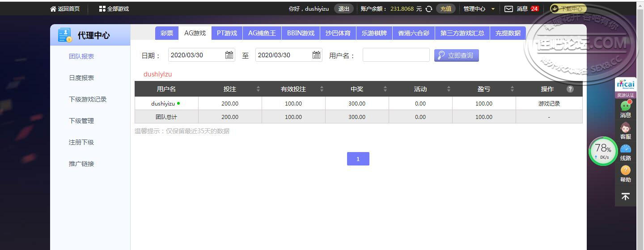
Task: Open the PT游戏 tab
Action: pyautogui.click(x=227, y=33)
